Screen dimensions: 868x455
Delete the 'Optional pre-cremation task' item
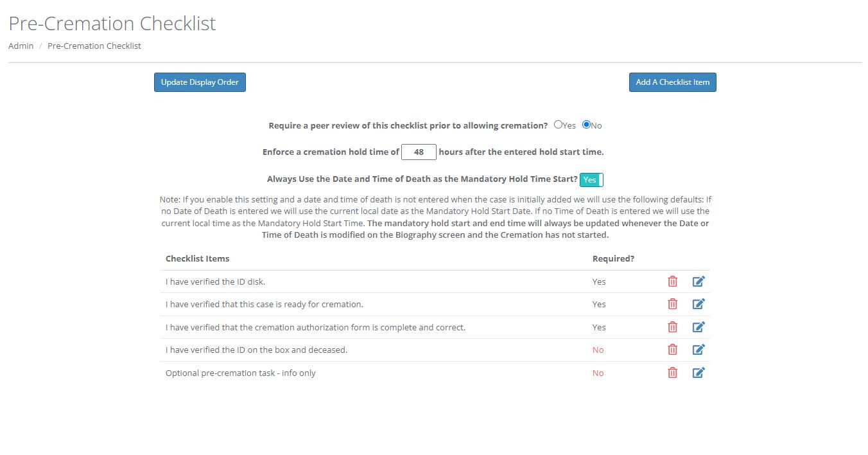[x=672, y=373]
